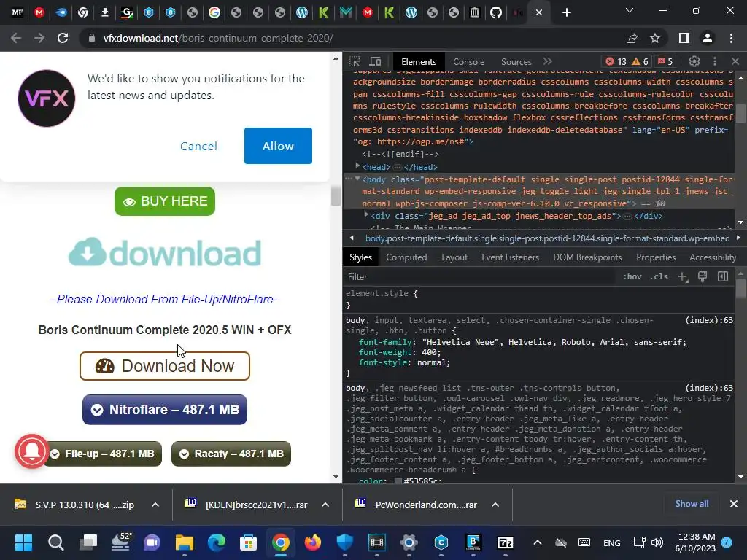Click the Download Now button
The width and height of the screenshot is (747, 560).
[x=165, y=366]
